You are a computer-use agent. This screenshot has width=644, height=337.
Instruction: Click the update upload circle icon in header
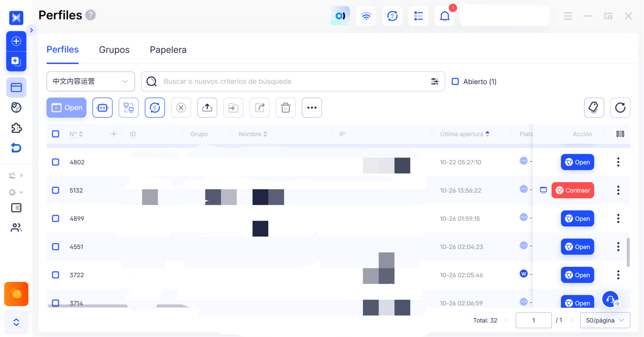(x=392, y=16)
